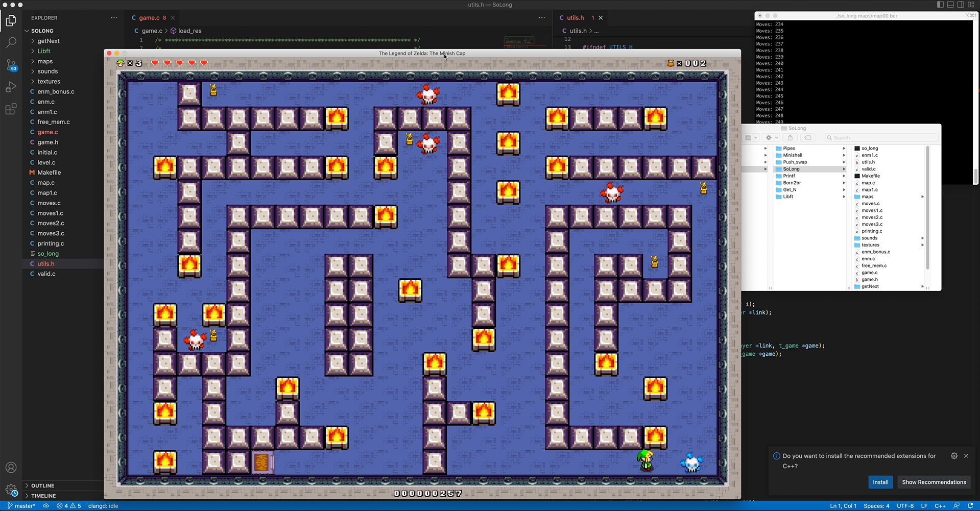Image resolution: width=980 pixels, height=511 pixels.
Task: Open the Finder view options dropdown
Action: [751, 138]
